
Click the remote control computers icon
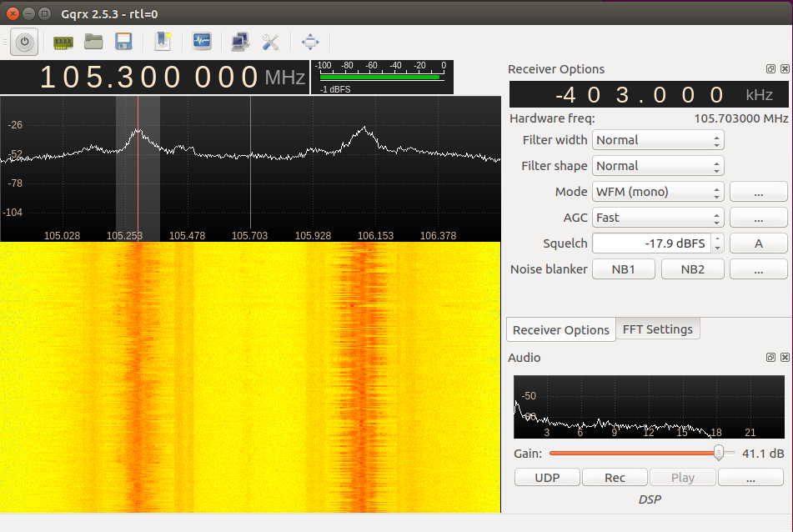(240, 42)
